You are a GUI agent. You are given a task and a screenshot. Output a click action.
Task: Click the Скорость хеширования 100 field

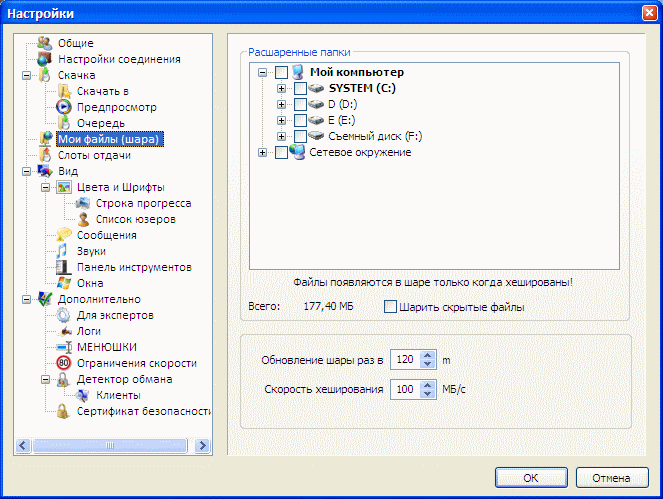click(405, 389)
